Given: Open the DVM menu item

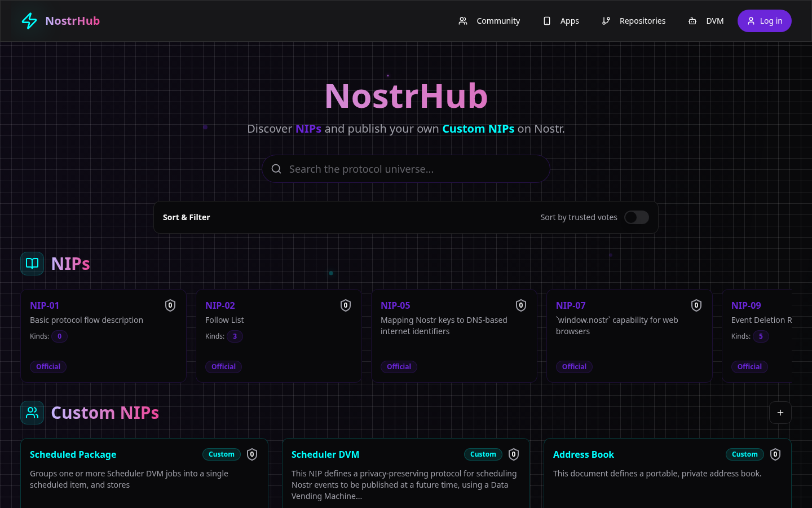Looking at the screenshot, I should (706, 21).
